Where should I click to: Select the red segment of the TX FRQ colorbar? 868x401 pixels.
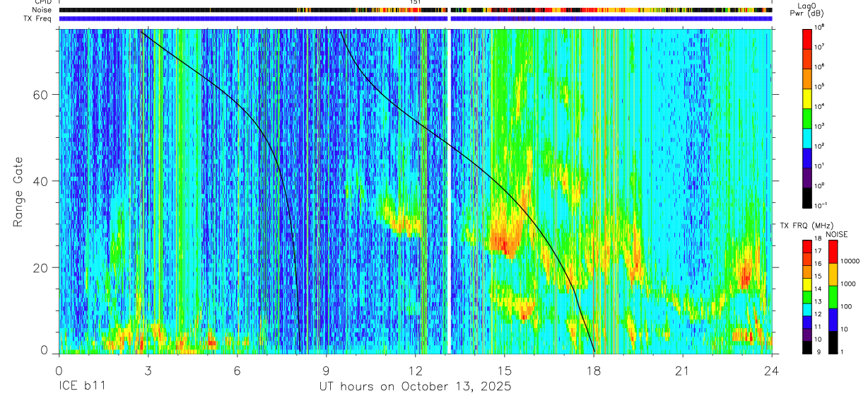[807, 246]
